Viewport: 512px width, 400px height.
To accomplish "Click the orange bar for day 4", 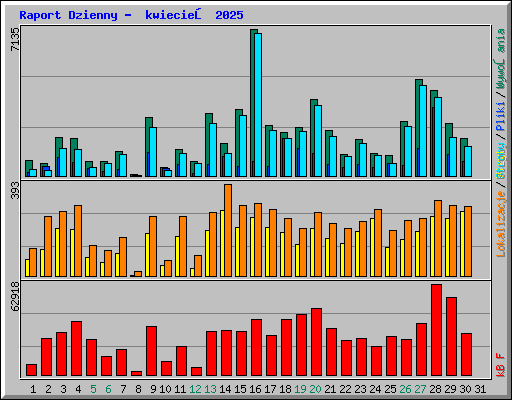I will tap(78, 241).
